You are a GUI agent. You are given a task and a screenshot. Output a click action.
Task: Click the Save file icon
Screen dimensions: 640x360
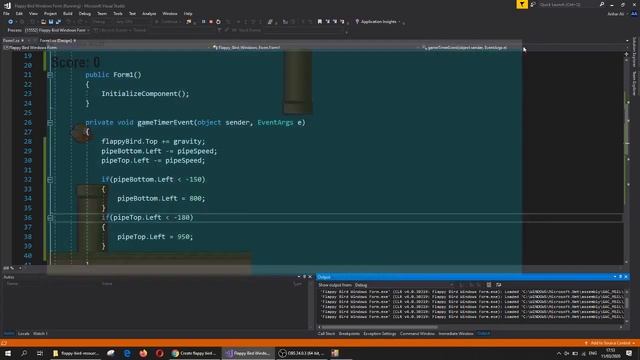click(51, 22)
